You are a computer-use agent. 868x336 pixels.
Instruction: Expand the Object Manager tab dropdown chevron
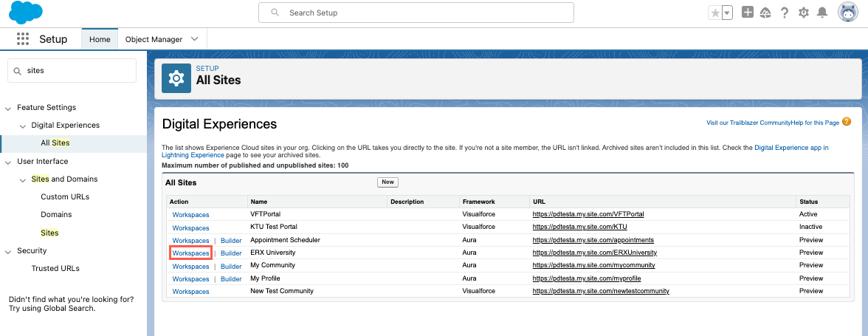tap(195, 39)
